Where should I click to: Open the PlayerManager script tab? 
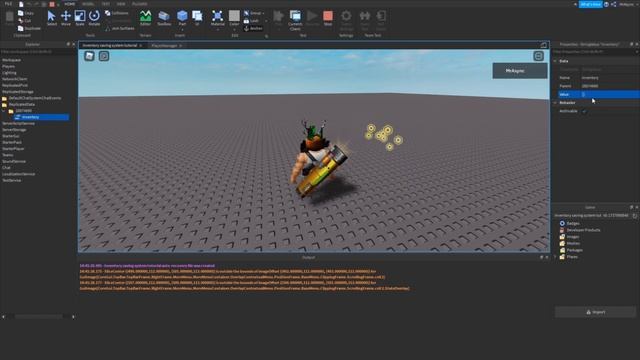click(164, 45)
